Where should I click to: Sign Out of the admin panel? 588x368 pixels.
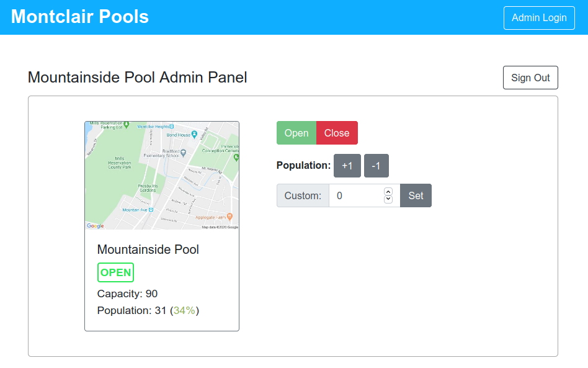tap(530, 78)
